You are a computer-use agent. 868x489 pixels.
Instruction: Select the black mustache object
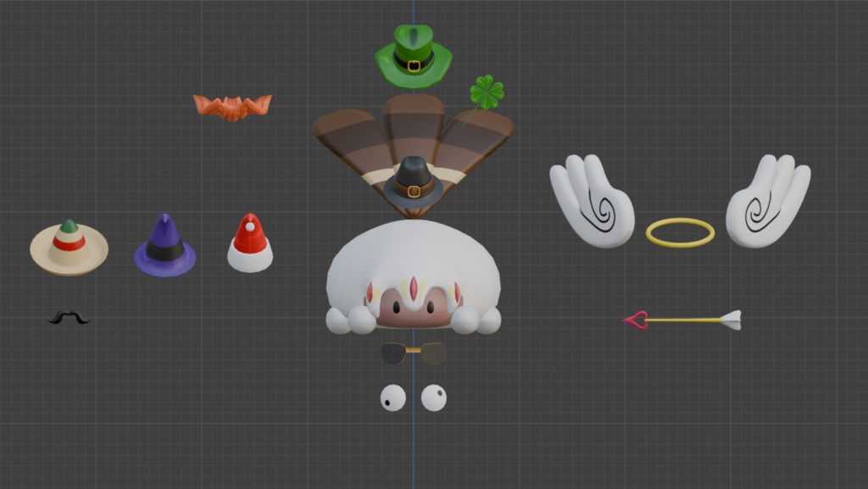pos(70,317)
